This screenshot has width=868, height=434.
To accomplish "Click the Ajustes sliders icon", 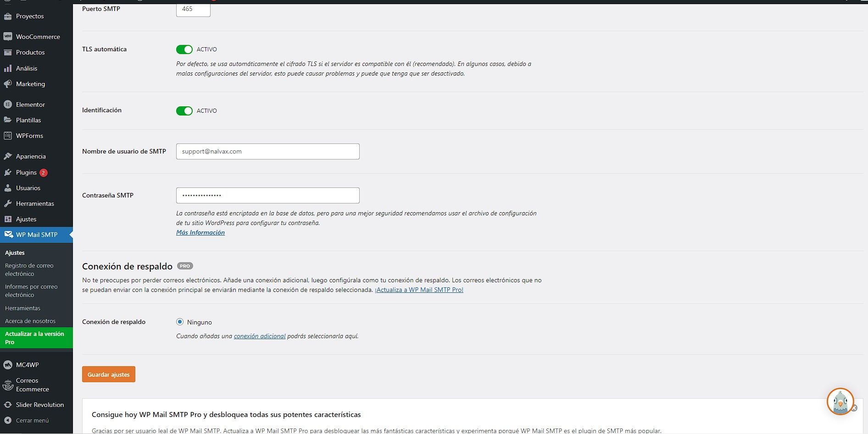I will 8,219.
